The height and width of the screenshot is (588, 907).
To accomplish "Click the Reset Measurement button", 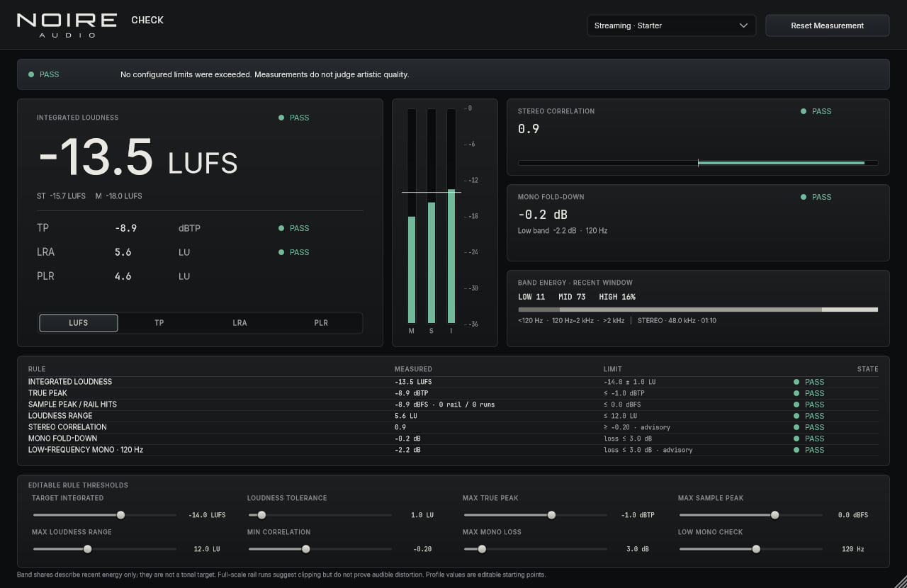I will [x=827, y=26].
